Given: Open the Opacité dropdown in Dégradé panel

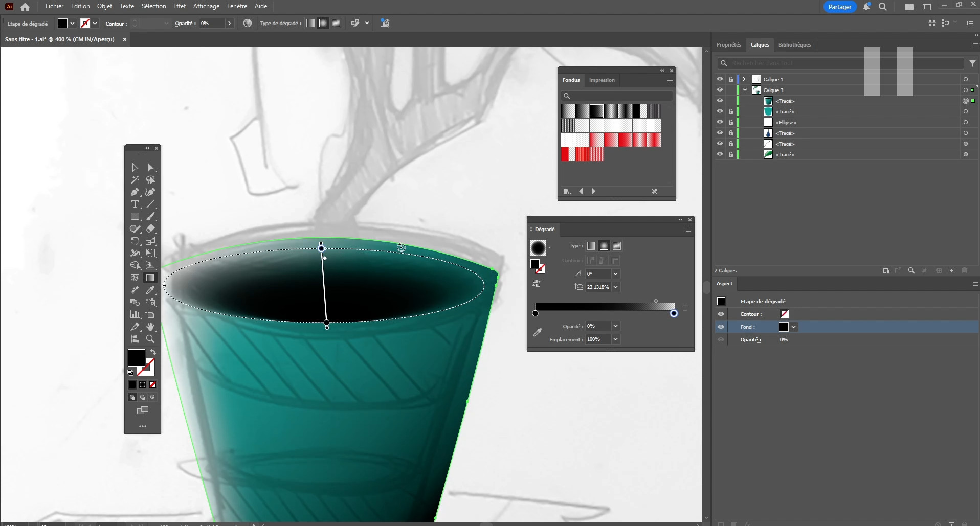Looking at the screenshot, I should click(x=616, y=326).
